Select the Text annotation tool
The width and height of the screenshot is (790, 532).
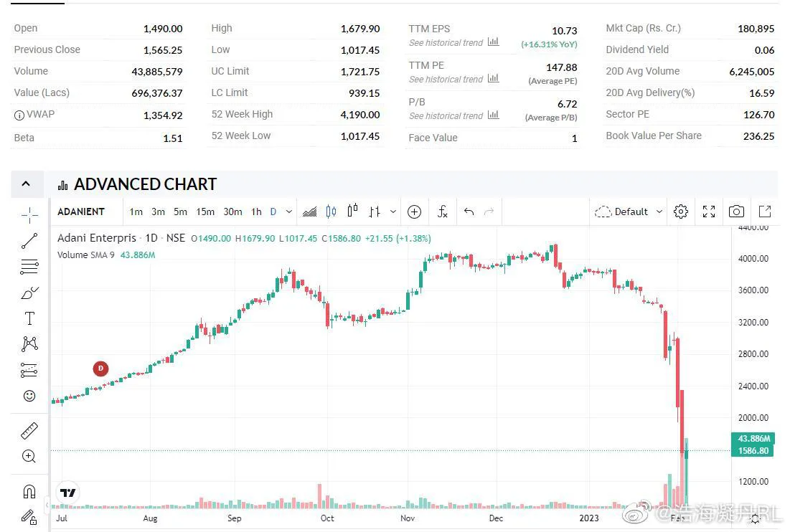point(29,318)
